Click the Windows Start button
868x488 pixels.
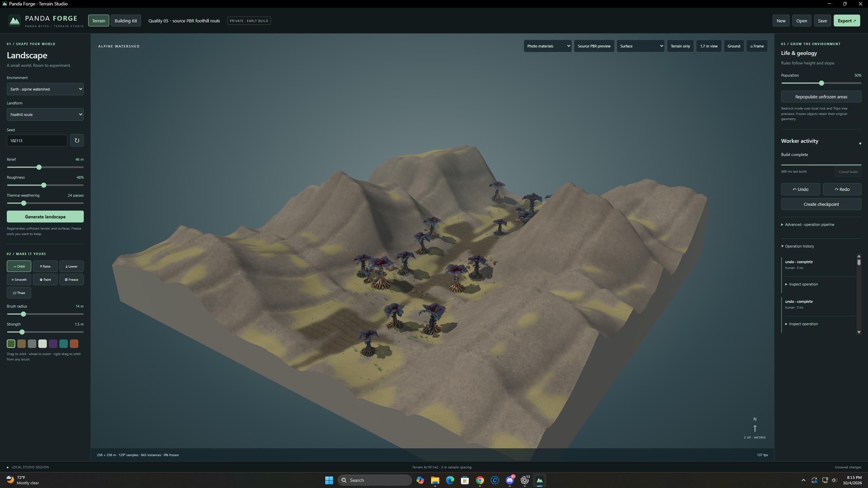pos(329,480)
